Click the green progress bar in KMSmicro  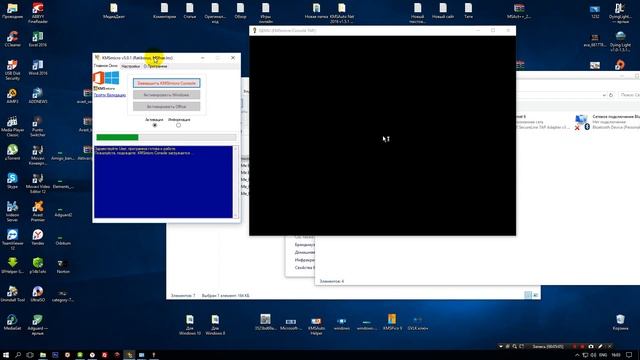[x=166, y=138]
